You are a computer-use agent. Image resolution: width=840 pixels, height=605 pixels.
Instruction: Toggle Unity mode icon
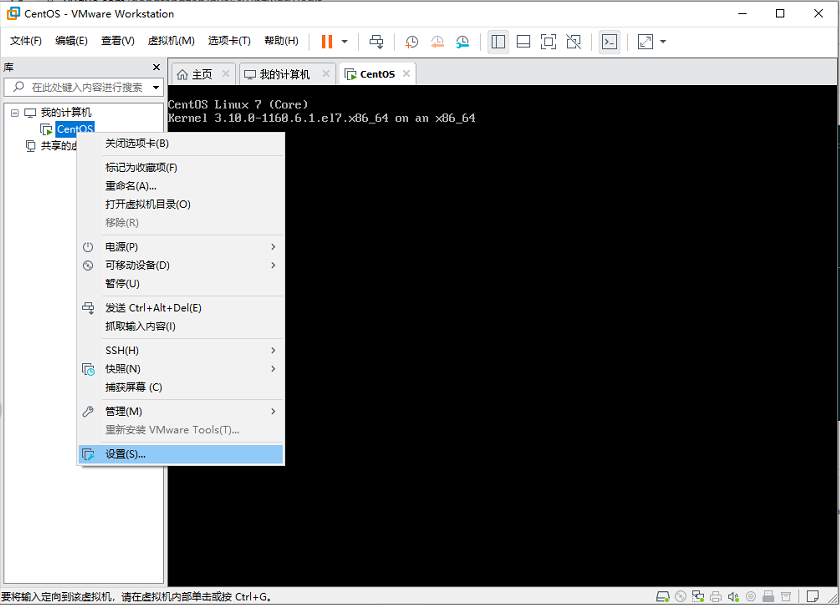point(574,42)
